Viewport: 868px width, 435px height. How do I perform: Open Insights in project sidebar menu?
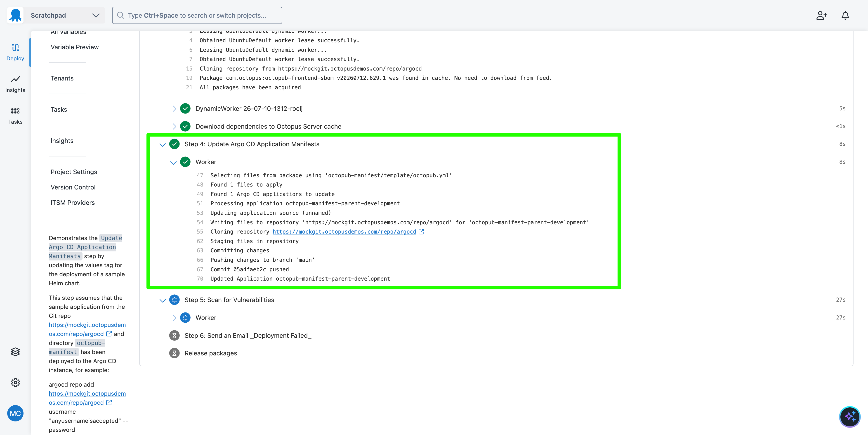tap(62, 141)
